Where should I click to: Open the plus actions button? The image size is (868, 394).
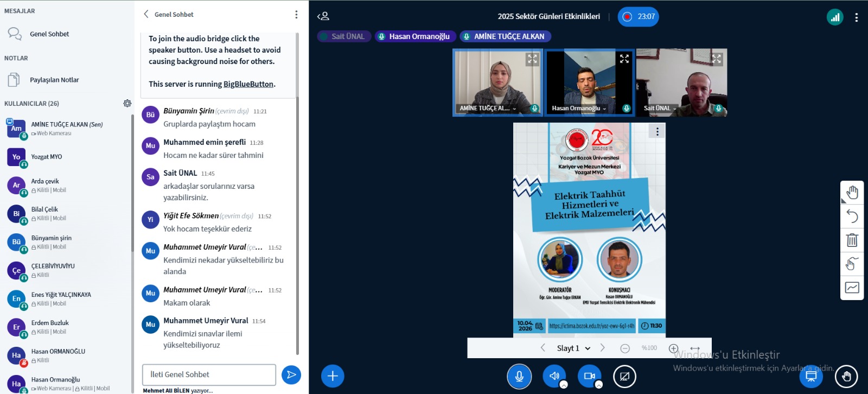[333, 376]
